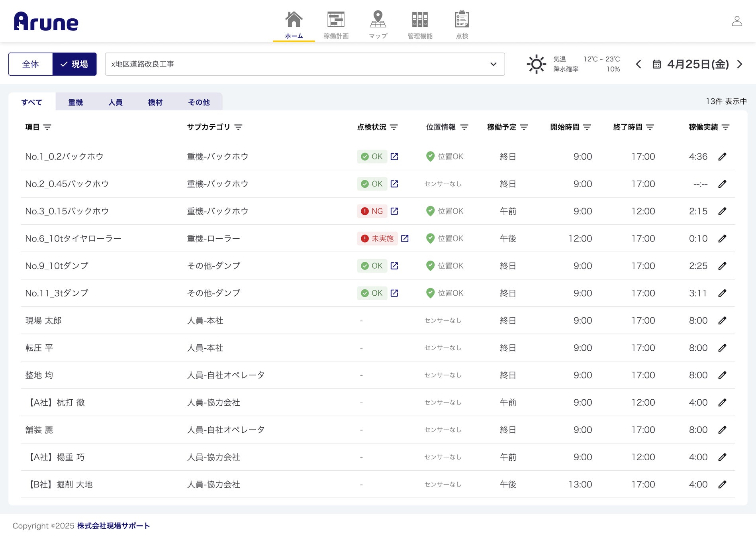Open the サブカテゴリ column filter menu
Screen dimensions: 756x538
click(238, 127)
